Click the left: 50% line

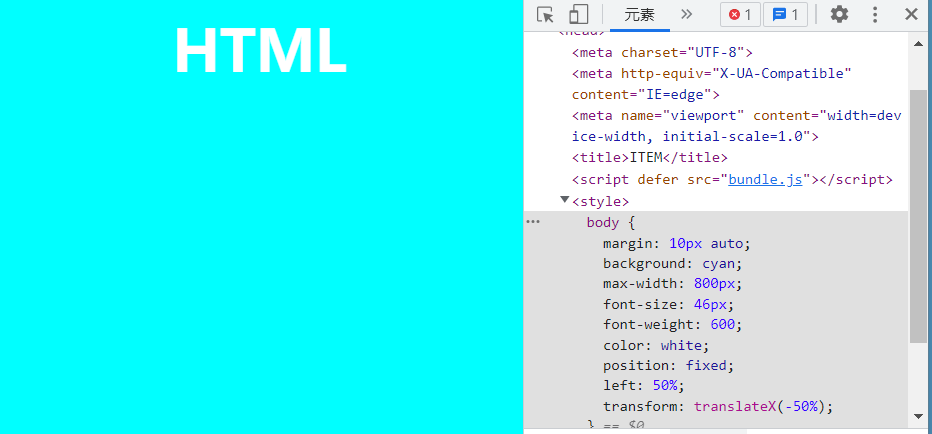(644, 385)
